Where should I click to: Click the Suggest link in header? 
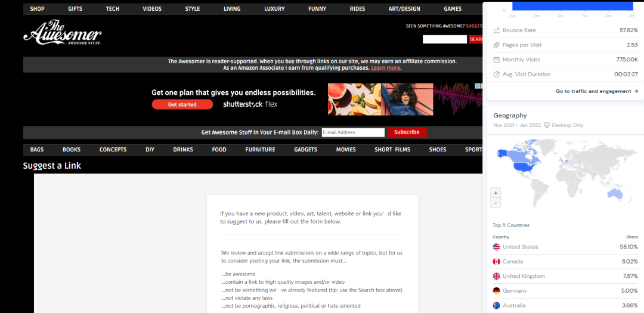[474, 26]
